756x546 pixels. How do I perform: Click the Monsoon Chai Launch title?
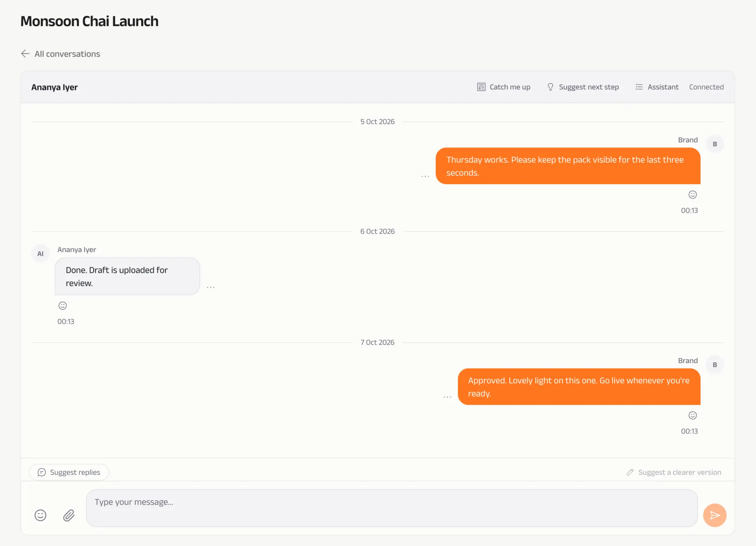pyautogui.click(x=89, y=21)
